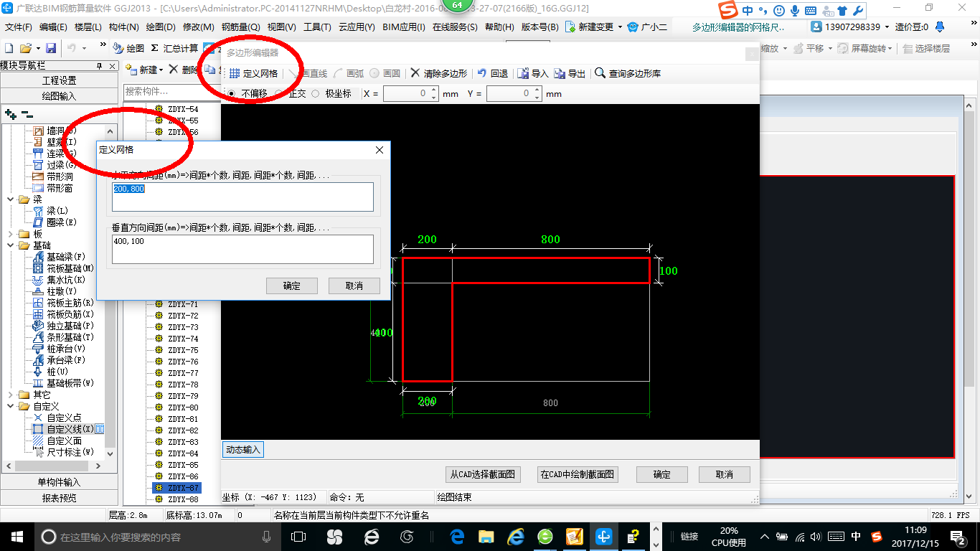The image size is (980, 551).
Task: Click the 从CAD选择截面图 button
Action: (x=483, y=474)
